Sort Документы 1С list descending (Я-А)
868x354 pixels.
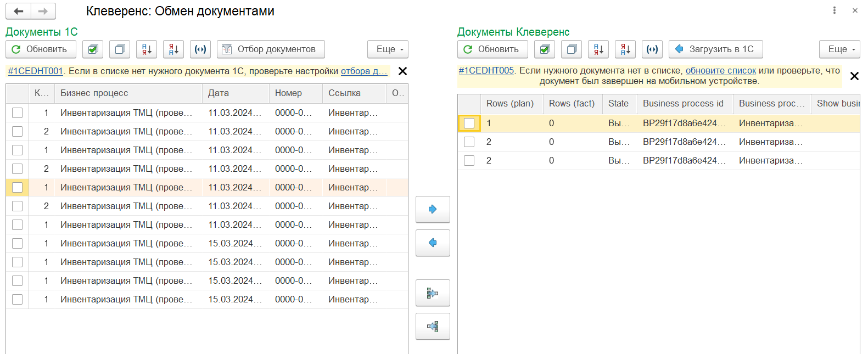[x=173, y=49]
